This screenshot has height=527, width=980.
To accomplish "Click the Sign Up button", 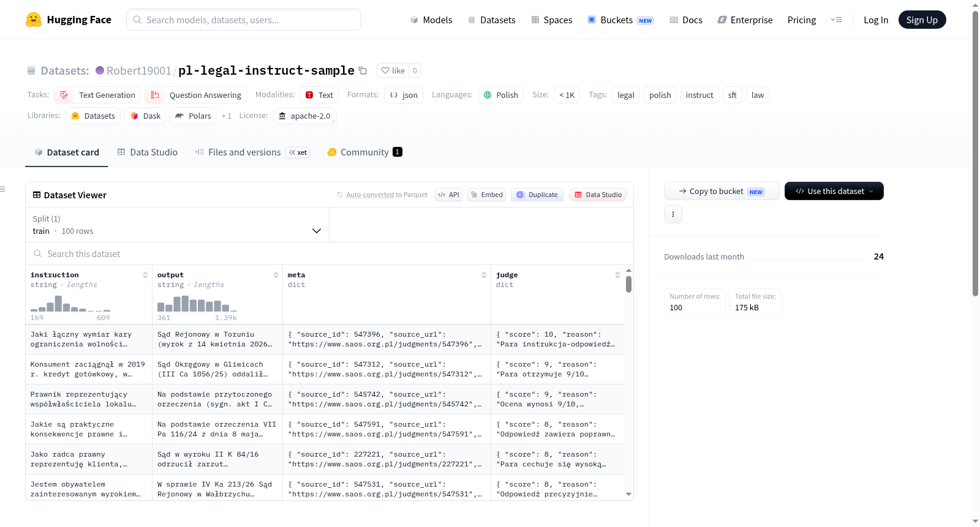I will [x=922, y=20].
